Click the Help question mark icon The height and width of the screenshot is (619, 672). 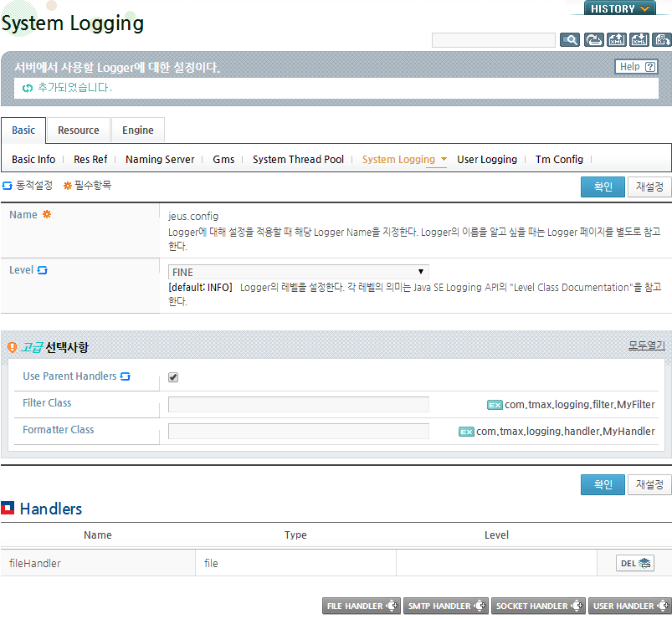pos(650,67)
